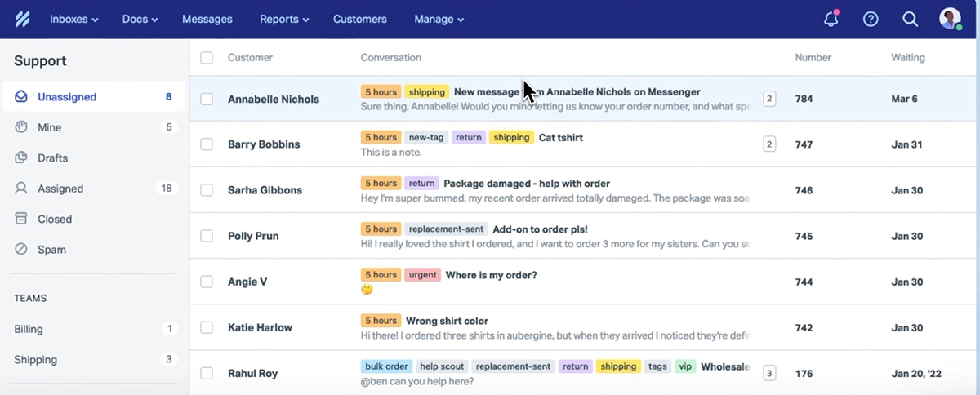Click conversation number 784
The height and width of the screenshot is (395, 980).
tap(804, 99)
